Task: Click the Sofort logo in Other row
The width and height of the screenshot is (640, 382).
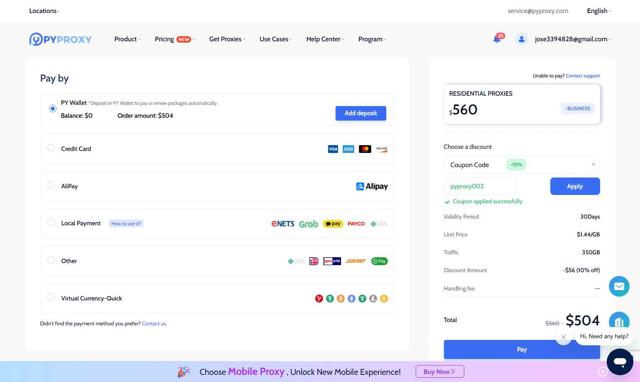Action: 356,261
